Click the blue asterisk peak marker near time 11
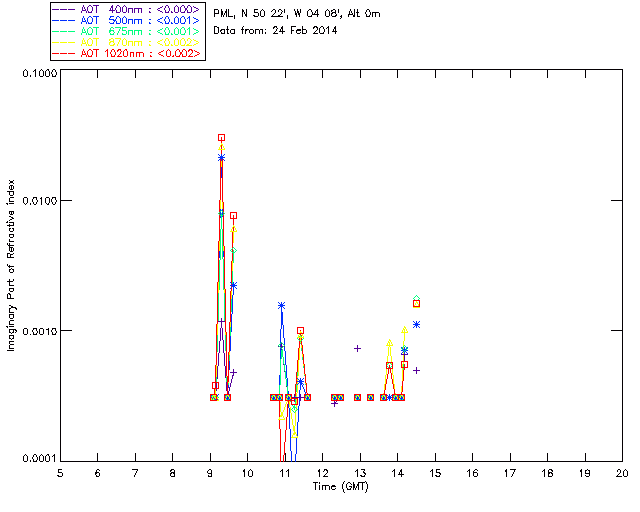The width and height of the screenshot is (640, 512). tap(281, 305)
